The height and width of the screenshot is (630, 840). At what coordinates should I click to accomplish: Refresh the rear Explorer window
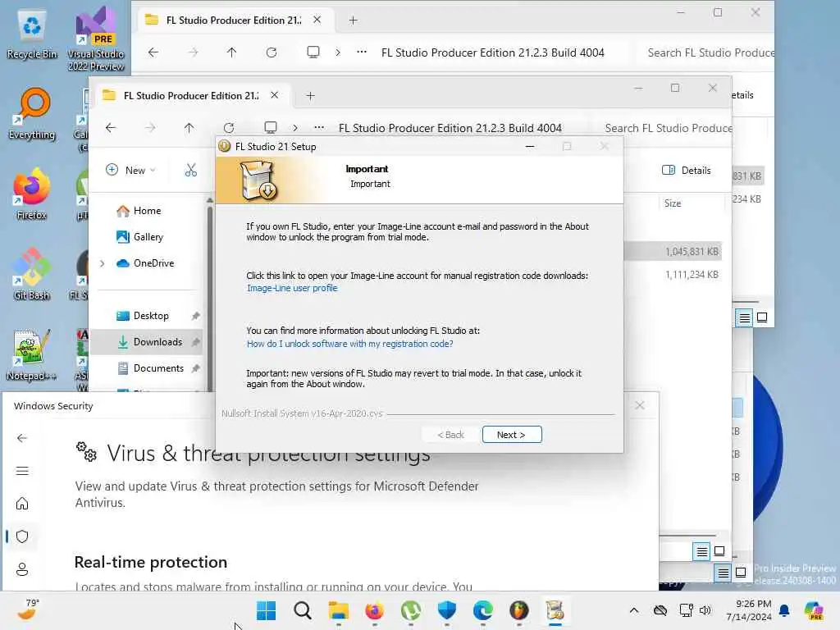click(x=272, y=52)
